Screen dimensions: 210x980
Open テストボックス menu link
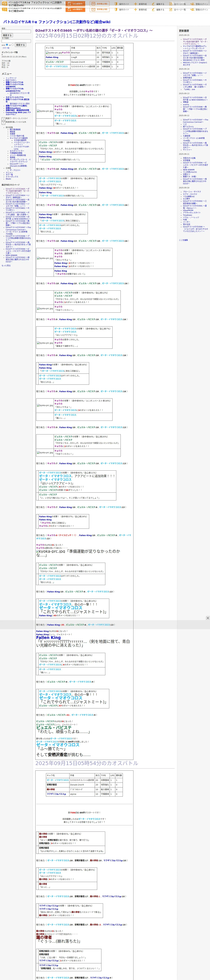12,177
